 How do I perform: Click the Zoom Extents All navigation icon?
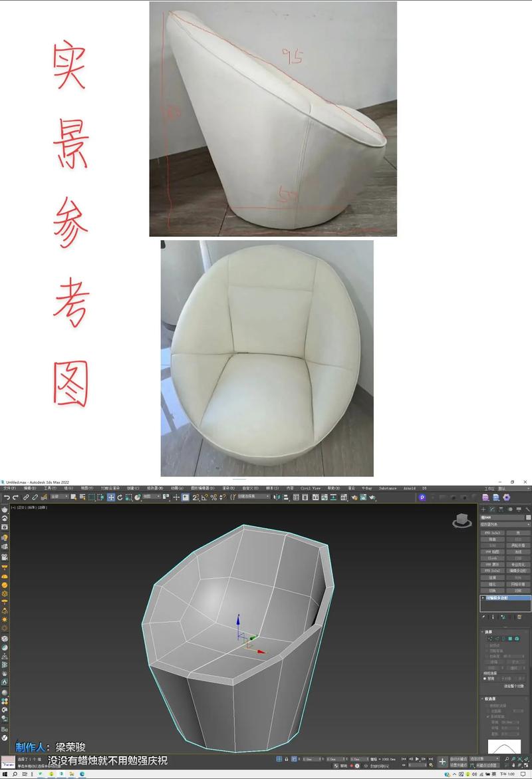coord(519,759)
